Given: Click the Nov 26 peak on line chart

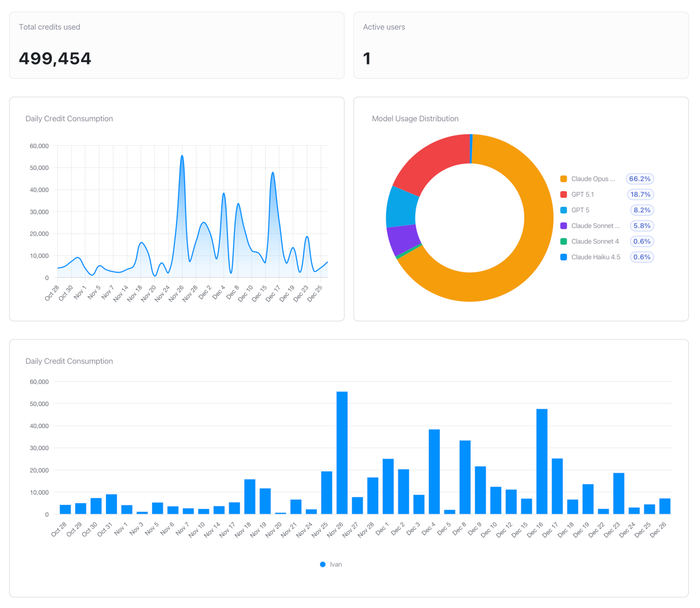Looking at the screenshot, I should tap(182, 156).
